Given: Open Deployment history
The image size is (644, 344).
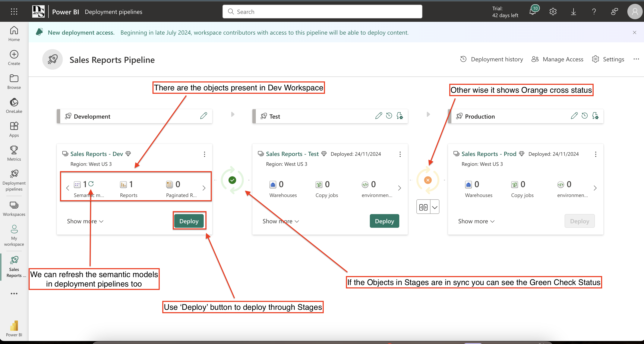Looking at the screenshot, I should pos(492,59).
